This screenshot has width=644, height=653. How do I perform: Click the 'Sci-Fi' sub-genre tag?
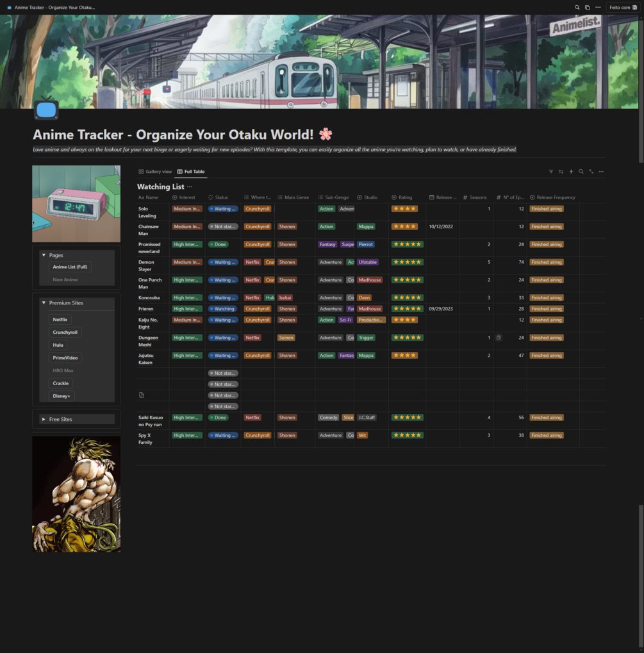pos(346,320)
